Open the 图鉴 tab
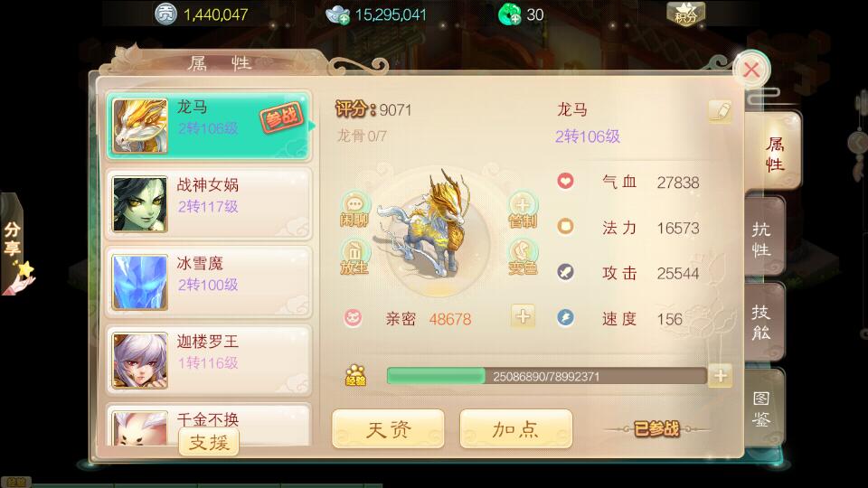Viewport: 868px width, 488px height. click(762, 408)
